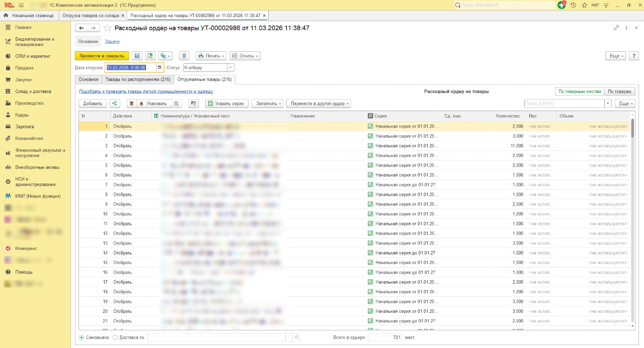Click the Добавить button
This screenshot has width=644, height=348.
(x=93, y=104)
